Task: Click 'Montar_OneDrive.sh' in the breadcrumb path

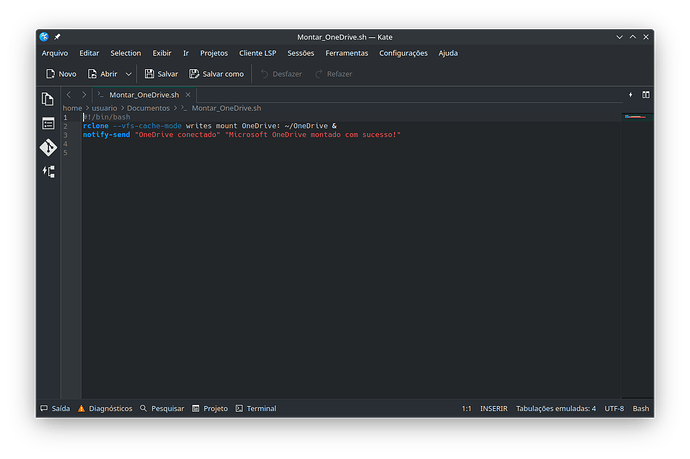Action: pos(226,108)
